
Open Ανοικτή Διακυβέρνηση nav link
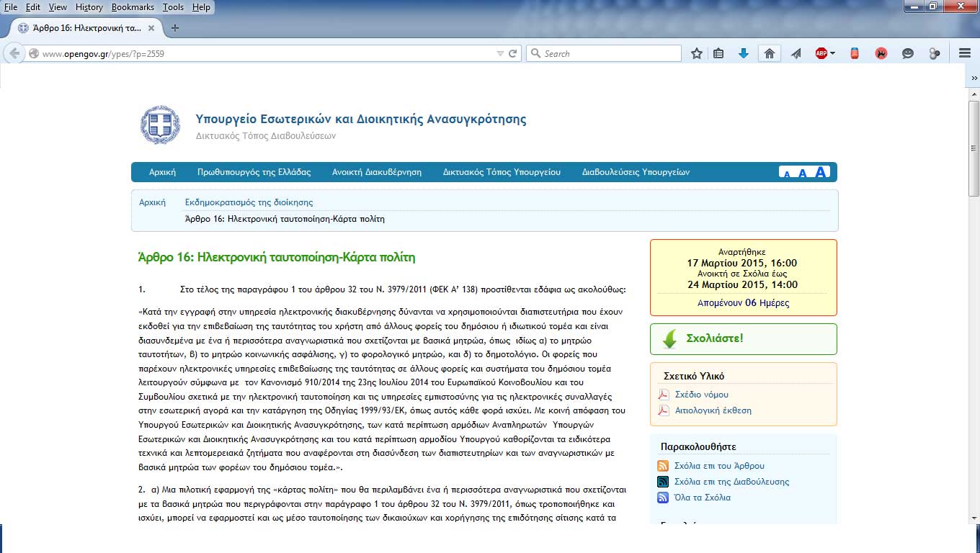(377, 172)
